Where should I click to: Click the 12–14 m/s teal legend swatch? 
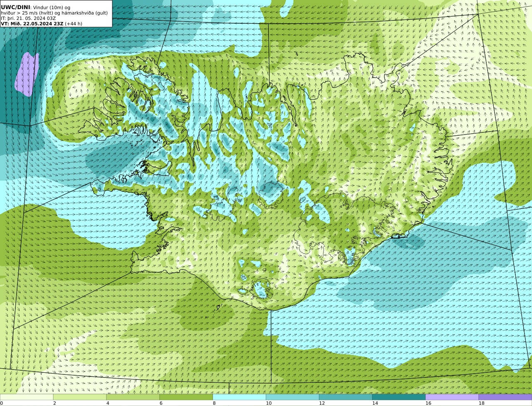(x=346, y=397)
